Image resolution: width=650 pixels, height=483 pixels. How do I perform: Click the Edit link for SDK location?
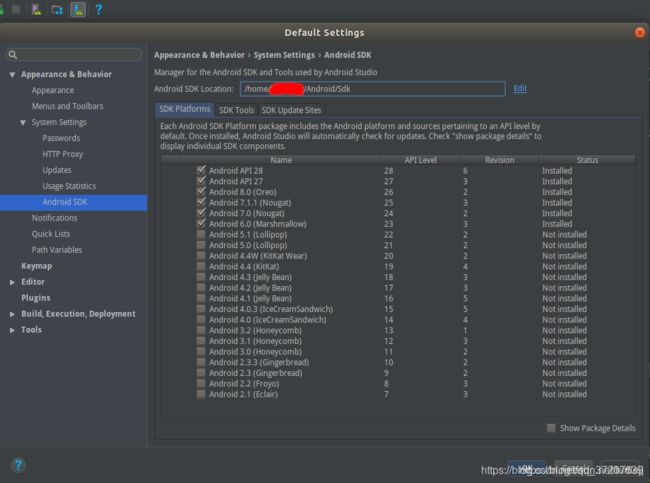click(x=520, y=88)
